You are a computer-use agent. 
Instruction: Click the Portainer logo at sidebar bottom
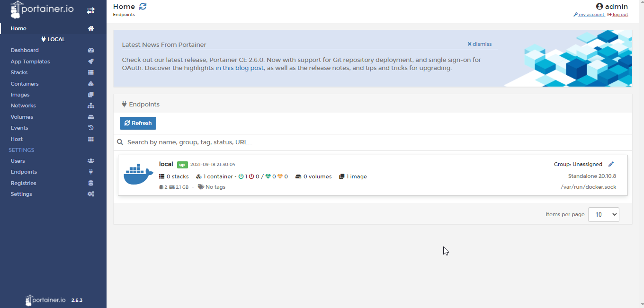(45, 300)
